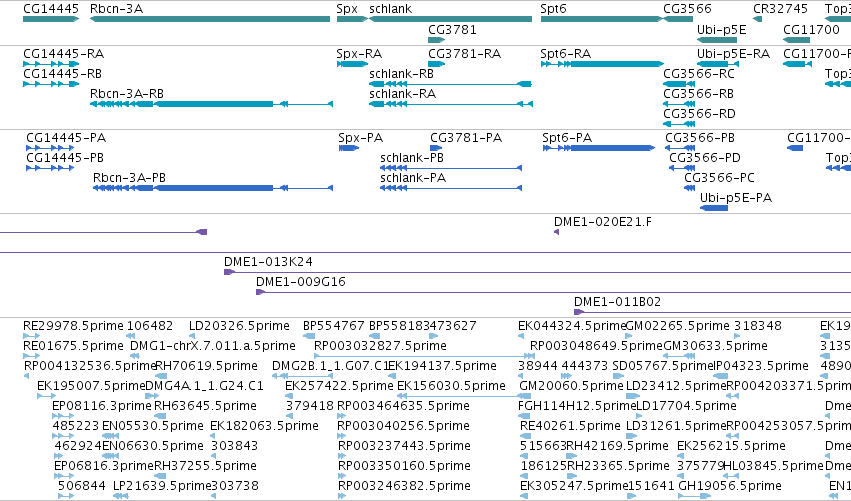This screenshot has width=851, height=501.
Task: Click the GM02265.5prime EST label
Action: [x=678, y=326]
